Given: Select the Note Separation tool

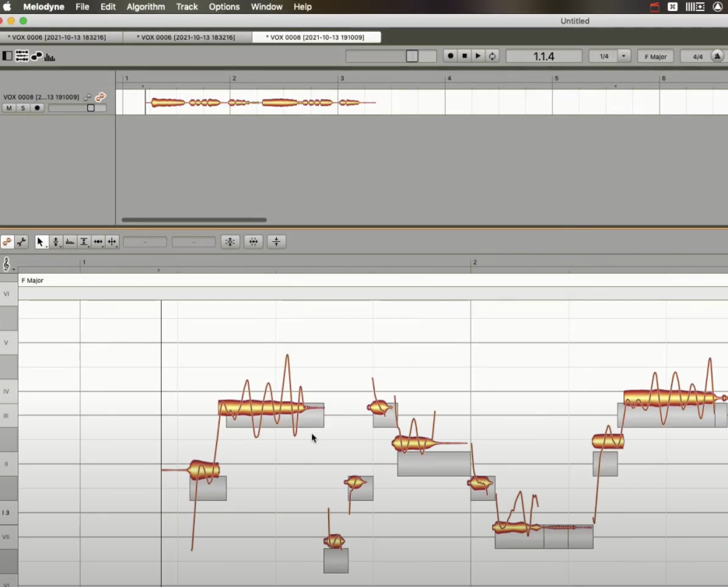Looking at the screenshot, I should pyautogui.click(x=112, y=242).
